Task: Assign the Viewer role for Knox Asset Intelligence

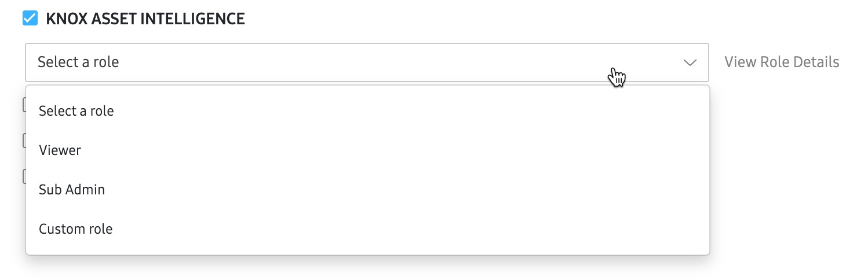Action: click(x=60, y=150)
